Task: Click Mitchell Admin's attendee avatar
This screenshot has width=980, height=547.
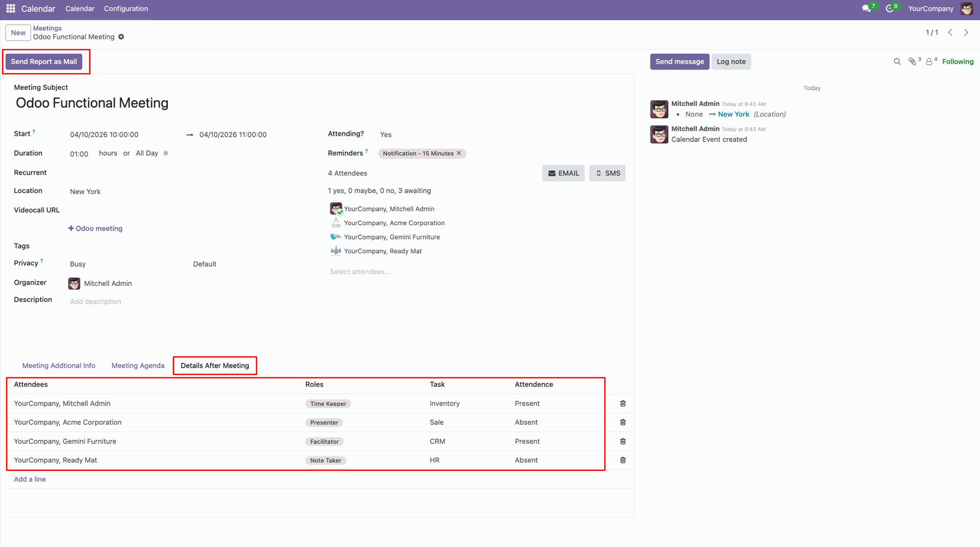Action: click(336, 209)
